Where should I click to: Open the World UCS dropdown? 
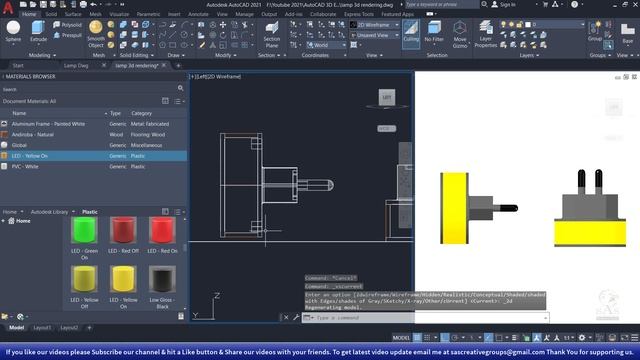(x=326, y=45)
